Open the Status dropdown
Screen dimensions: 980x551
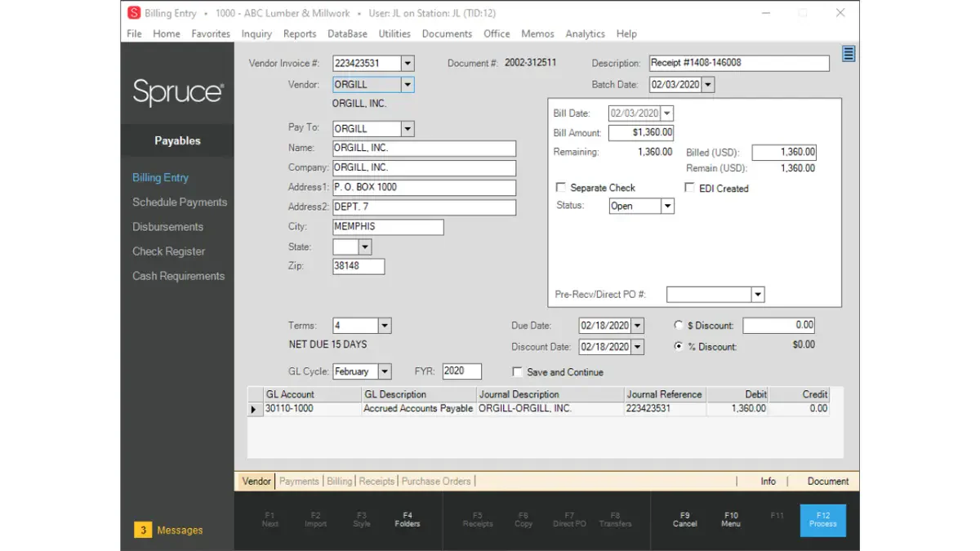click(667, 207)
